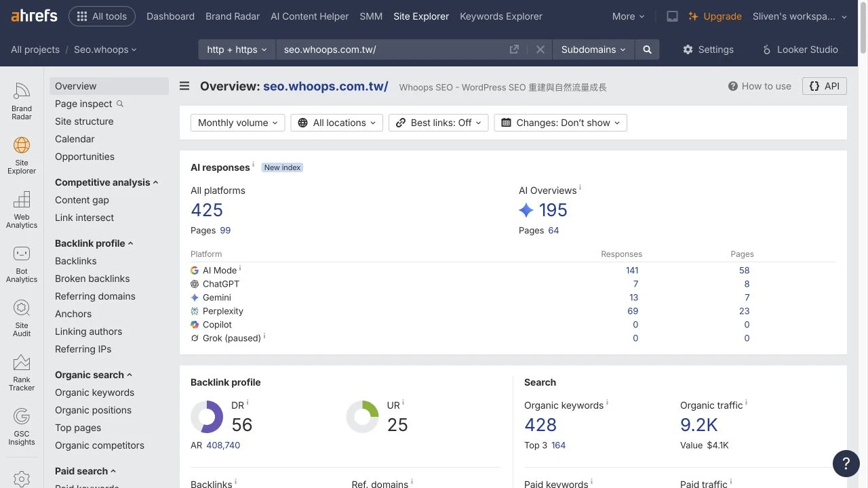Open Seo.whoops project dropdown
The image size is (868, 488).
(x=105, y=49)
